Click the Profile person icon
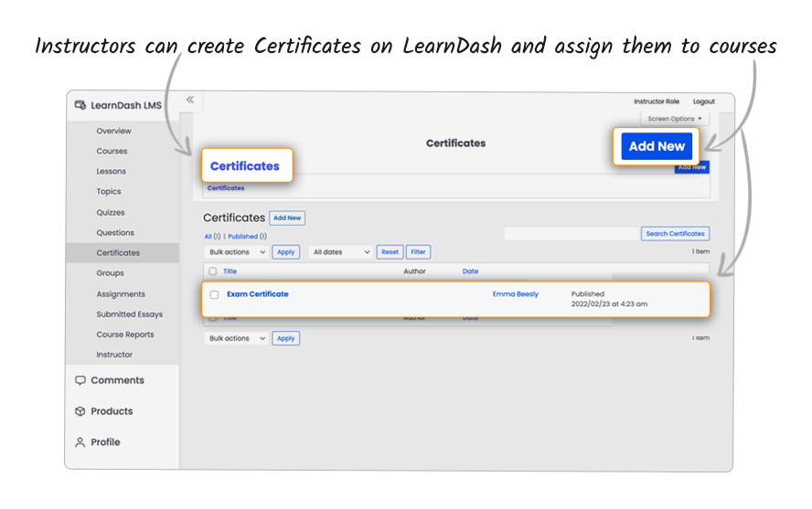 coord(80,442)
